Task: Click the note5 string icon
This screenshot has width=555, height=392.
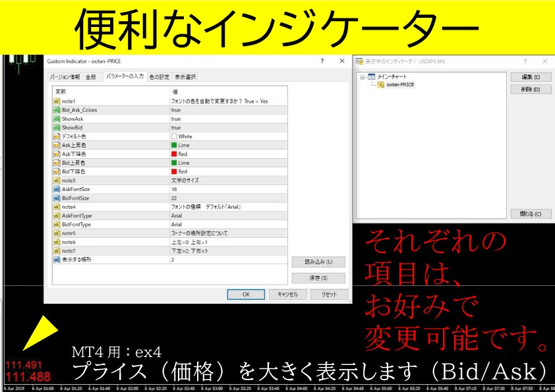Action: click(x=57, y=233)
